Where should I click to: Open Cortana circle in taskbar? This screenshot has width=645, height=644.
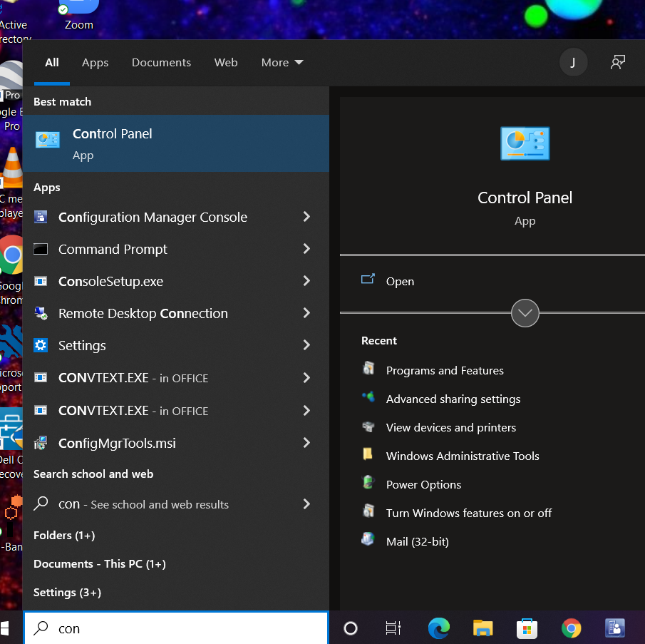pyautogui.click(x=351, y=628)
